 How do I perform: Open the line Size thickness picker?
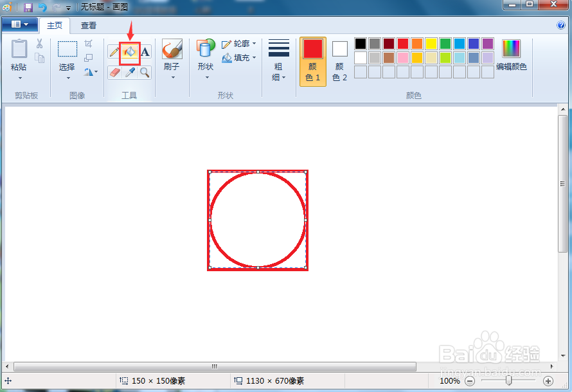coord(279,60)
